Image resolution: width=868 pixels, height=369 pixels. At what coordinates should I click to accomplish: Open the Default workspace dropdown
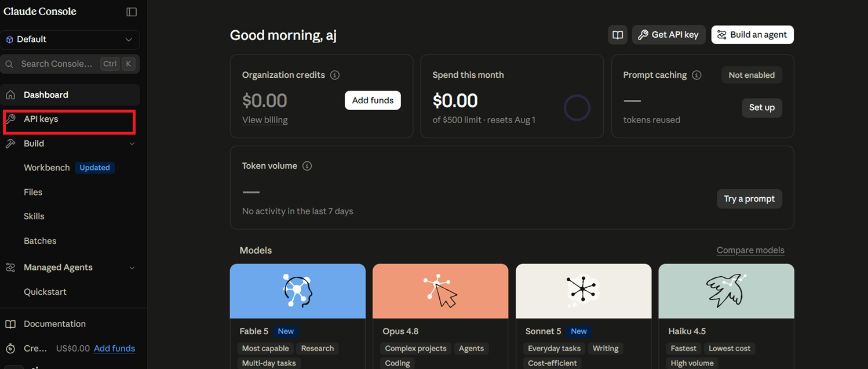70,39
